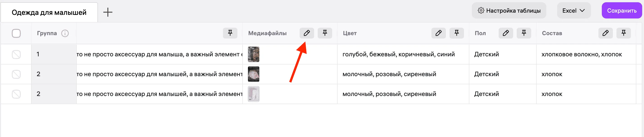Screen dimensions: 644x137
Task: Edit the Пол column with the pencil icon
Action: coord(506,33)
